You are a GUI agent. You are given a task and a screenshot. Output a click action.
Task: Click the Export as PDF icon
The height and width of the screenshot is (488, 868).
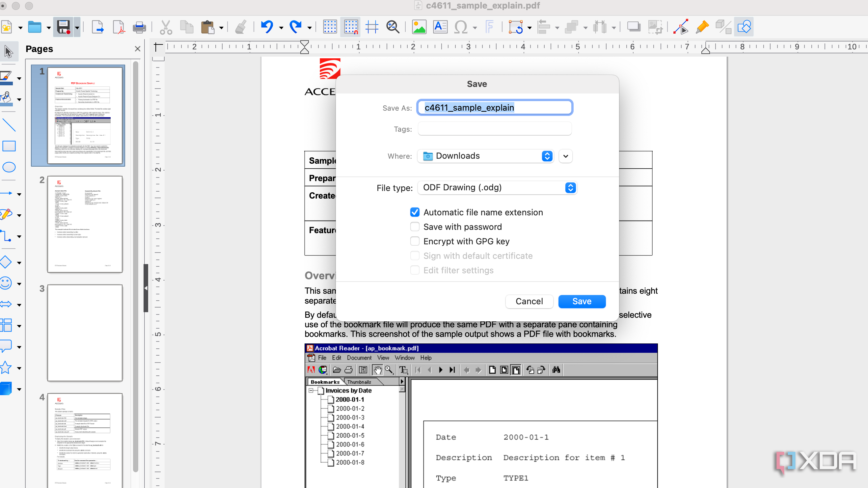pyautogui.click(x=118, y=27)
